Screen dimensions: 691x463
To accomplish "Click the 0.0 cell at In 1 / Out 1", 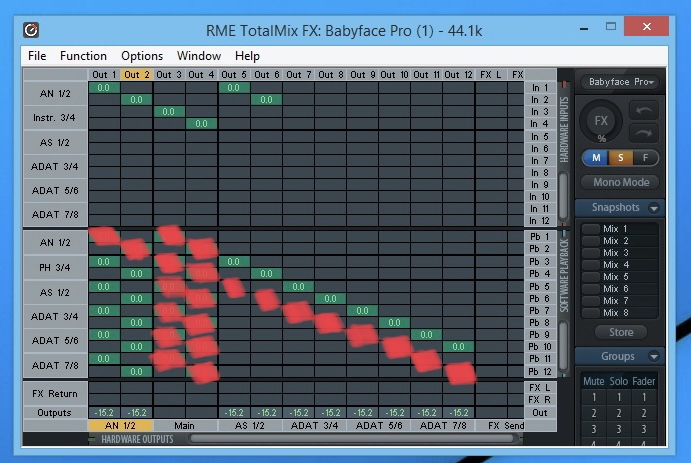I will [104, 88].
